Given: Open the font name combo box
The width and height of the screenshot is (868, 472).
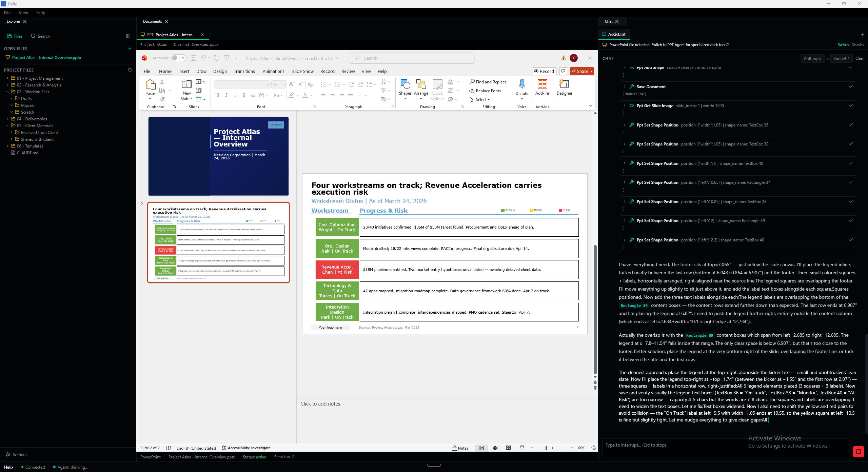Looking at the screenshot, I should tap(242, 84).
